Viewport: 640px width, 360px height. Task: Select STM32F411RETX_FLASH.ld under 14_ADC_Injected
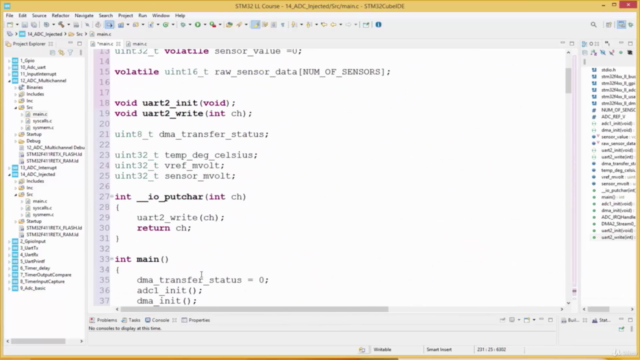(54, 228)
